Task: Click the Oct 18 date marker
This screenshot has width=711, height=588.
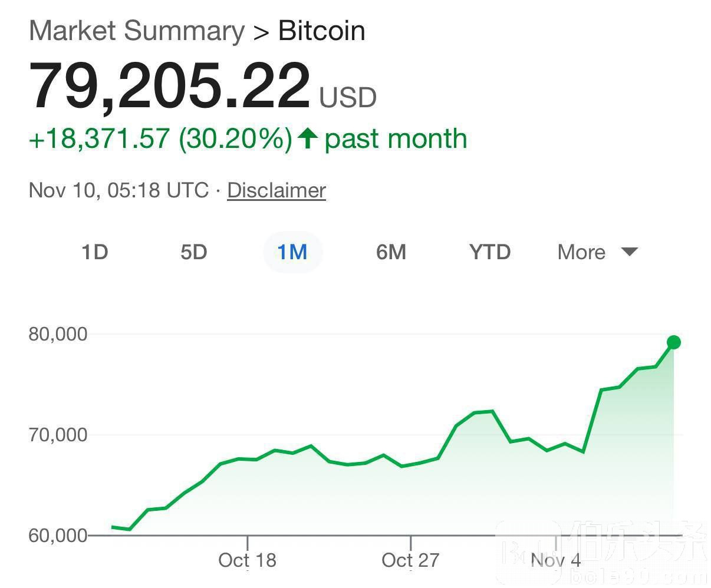Action: point(247,560)
